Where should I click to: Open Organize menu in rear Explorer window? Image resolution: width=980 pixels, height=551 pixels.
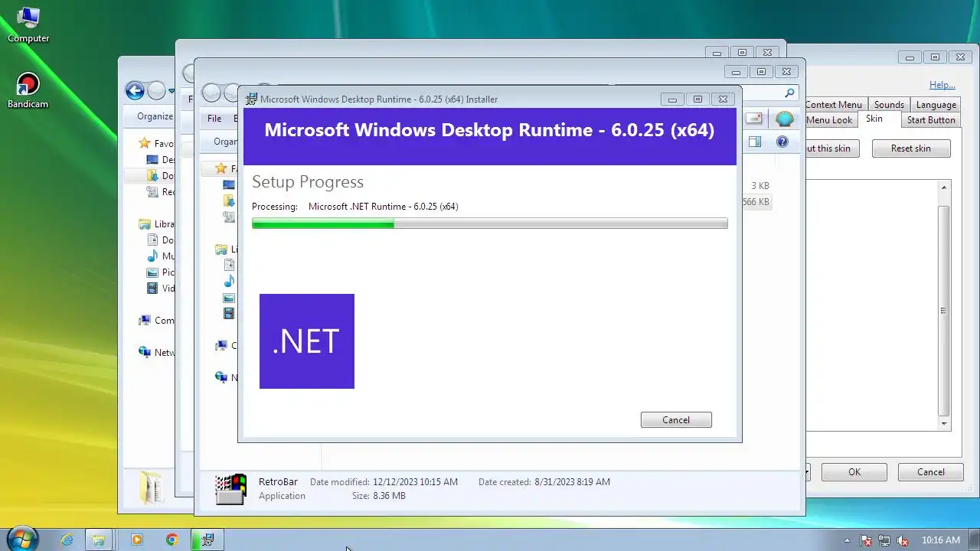click(155, 116)
